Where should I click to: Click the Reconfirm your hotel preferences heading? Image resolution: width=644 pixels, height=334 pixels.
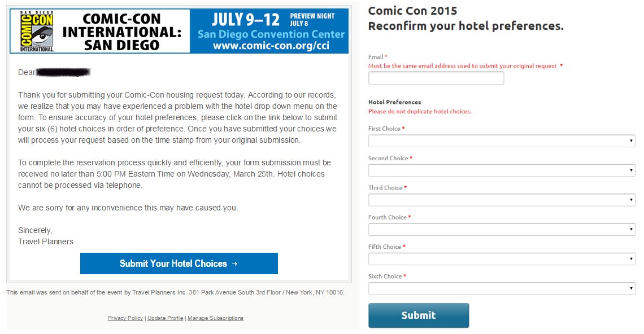pos(465,26)
